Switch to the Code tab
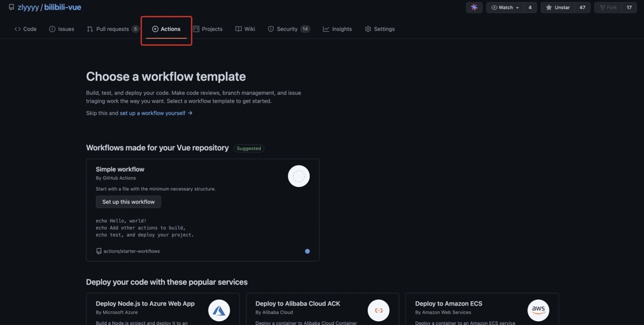This screenshot has width=644, height=325. (x=26, y=29)
